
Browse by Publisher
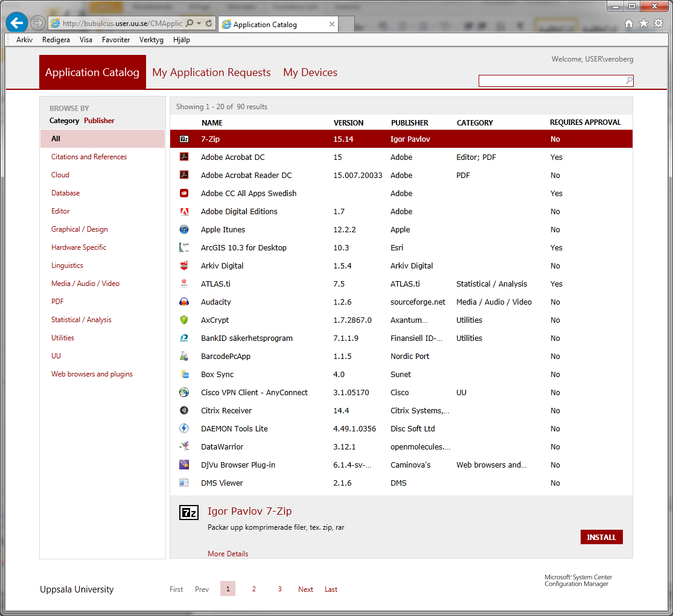[99, 121]
